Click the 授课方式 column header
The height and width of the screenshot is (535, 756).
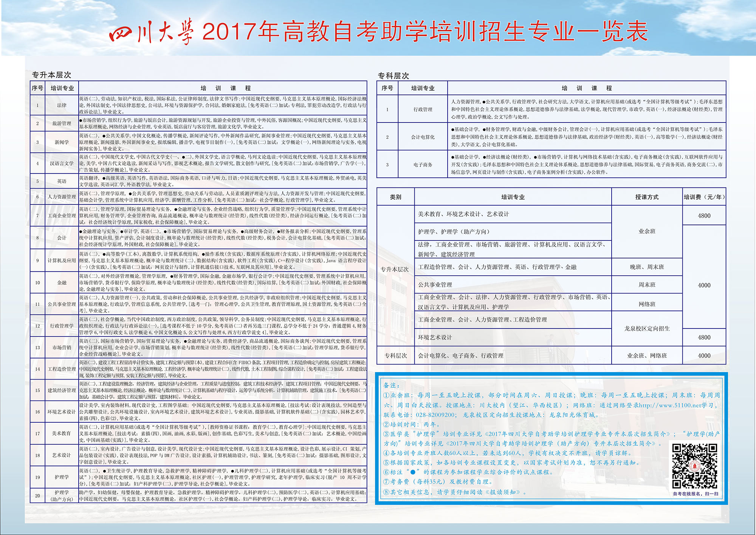pyautogui.click(x=647, y=197)
